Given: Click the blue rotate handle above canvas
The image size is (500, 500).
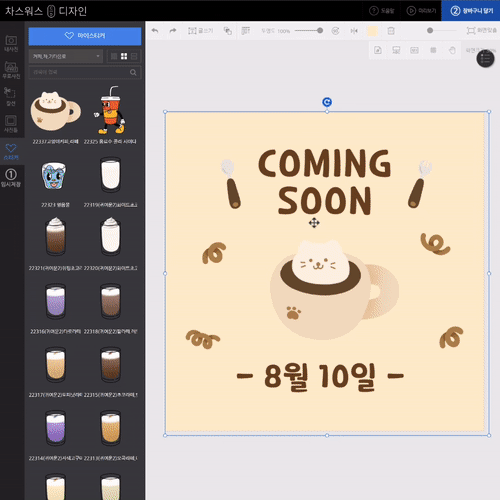Looking at the screenshot, I should coord(327,102).
